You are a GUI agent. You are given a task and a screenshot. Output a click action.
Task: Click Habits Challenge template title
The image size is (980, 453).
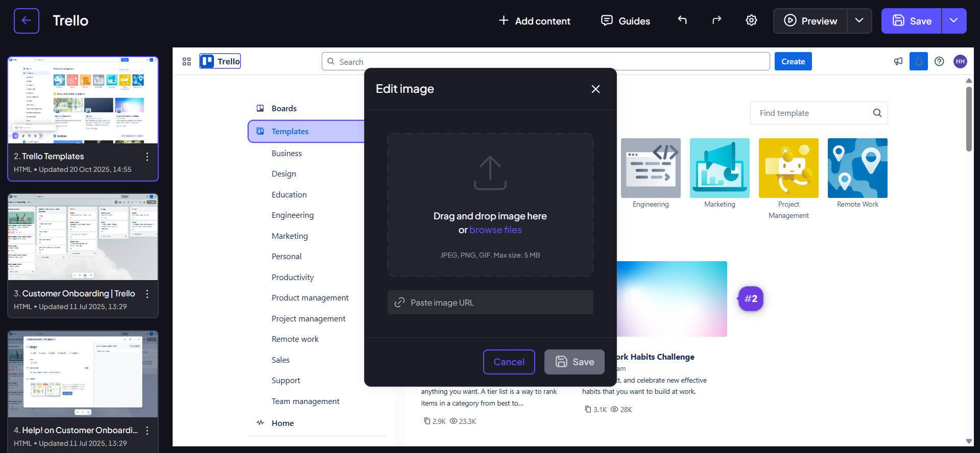click(656, 357)
